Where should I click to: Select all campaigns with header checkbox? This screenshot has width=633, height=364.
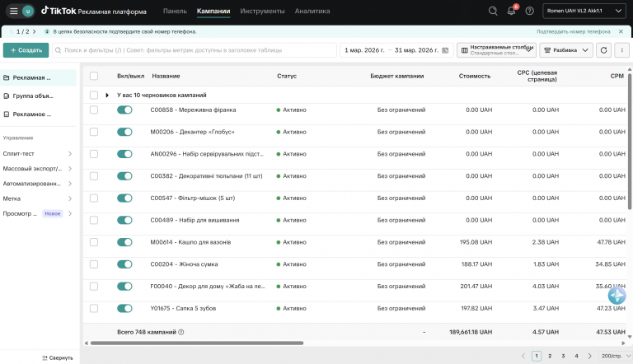pos(94,76)
